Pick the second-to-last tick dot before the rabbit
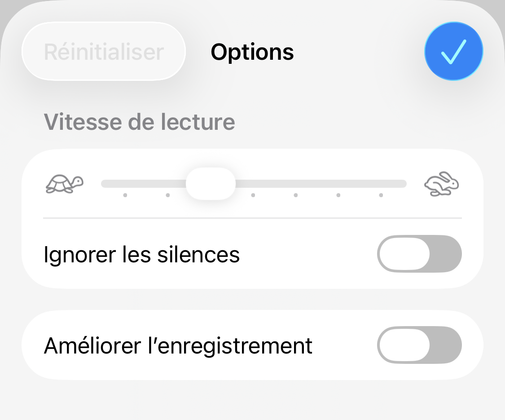 click(x=338, y=195)
